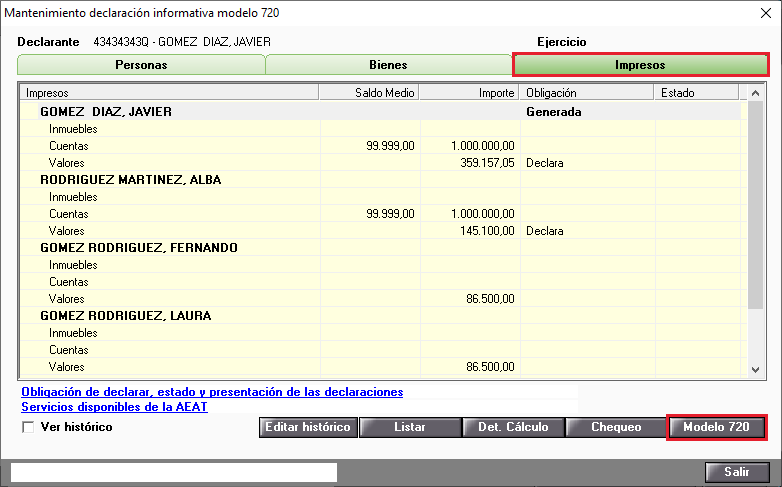Click the Saldo Medio column header

tap(369, 93)
